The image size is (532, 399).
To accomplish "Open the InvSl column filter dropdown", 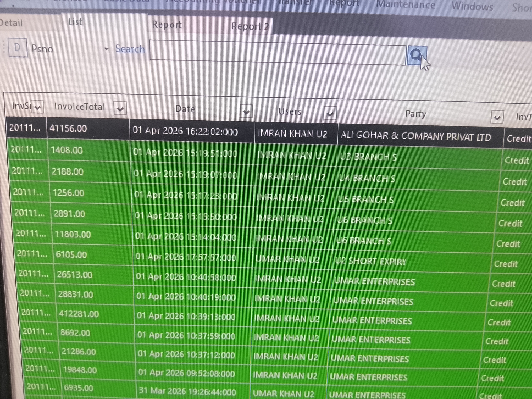I will pos(37,107).
